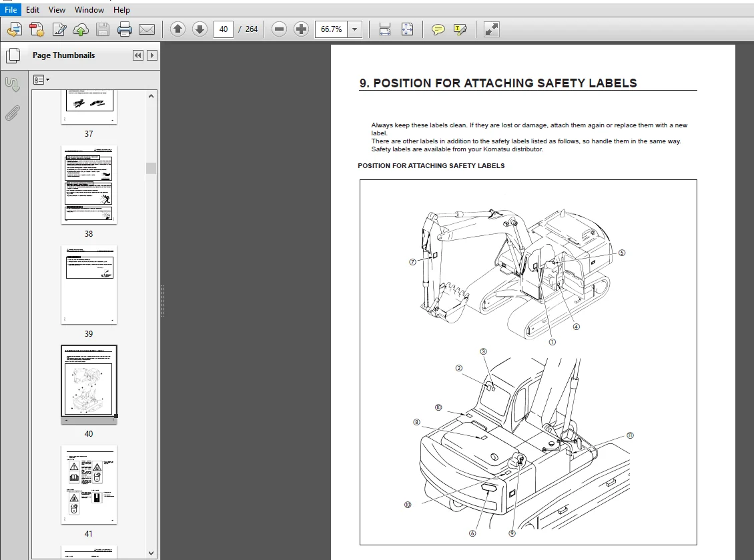Click the Print icon
The width and height of the screenshot is (754, 560).
pos(125,29)
